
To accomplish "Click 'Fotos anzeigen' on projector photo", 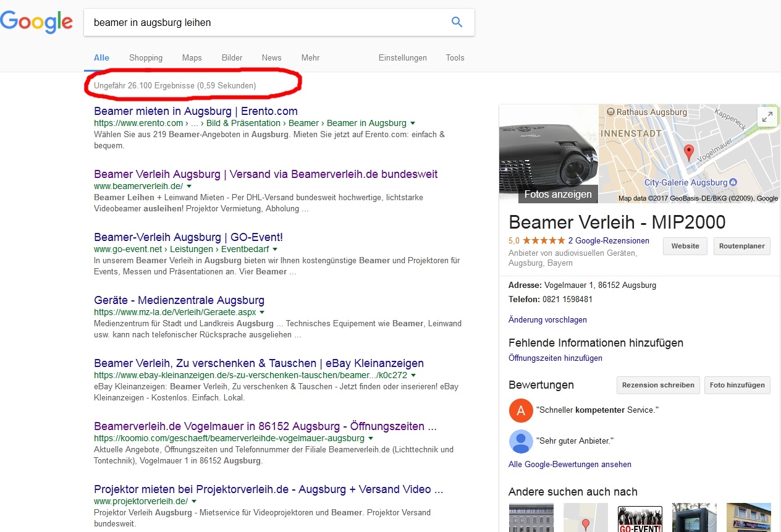I will [558, 194].
